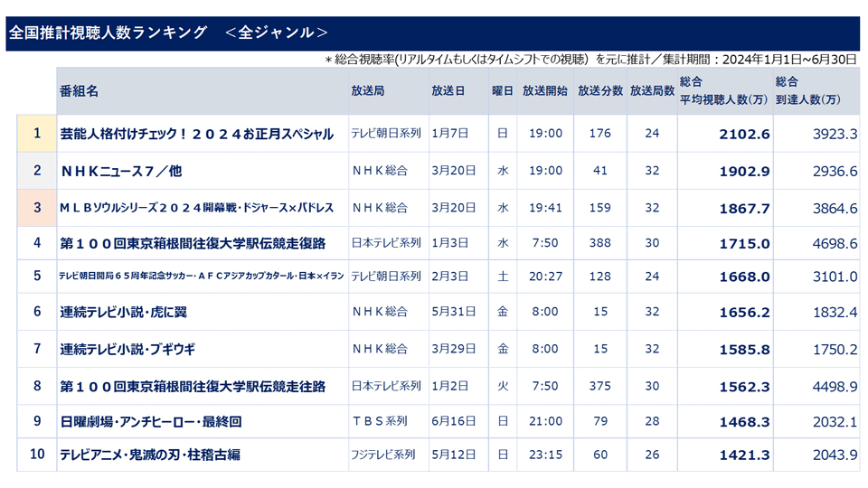868x488 pixels.
Task: Click the program ＡＦＣアジアカップカタール・日本×イラン
Action: [x=272, y=276]
